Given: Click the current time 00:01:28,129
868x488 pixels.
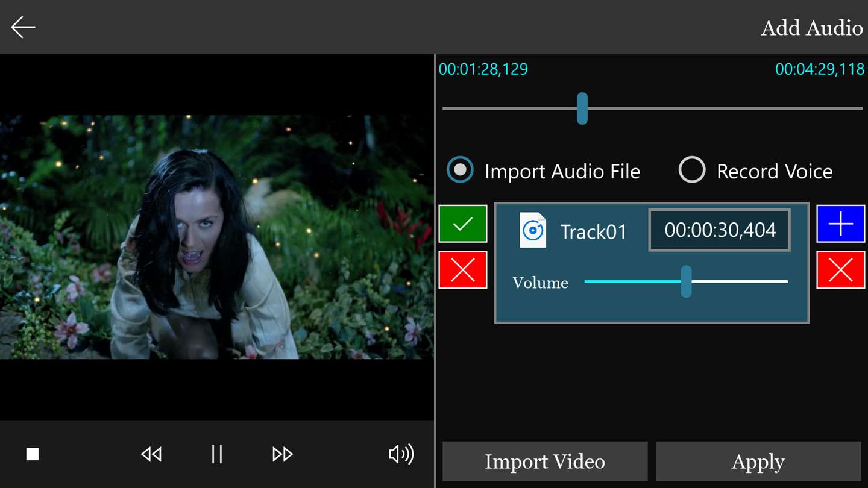Looking at the screenshot, I should point(483,69).
